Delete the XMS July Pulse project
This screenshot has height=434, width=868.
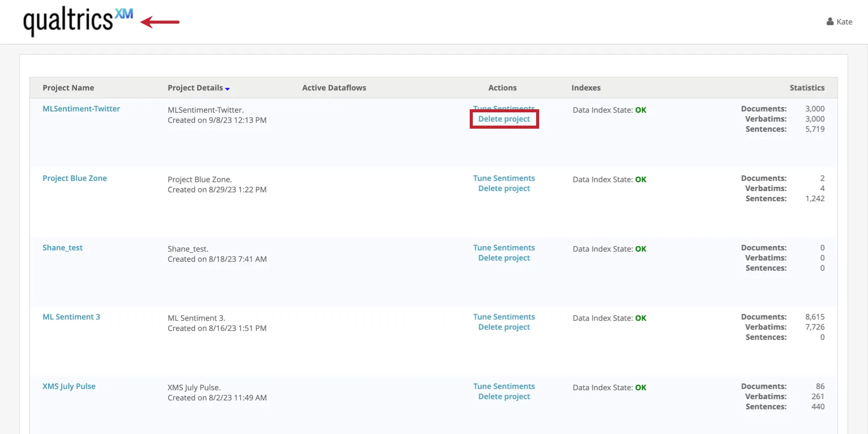pos(504,397)
